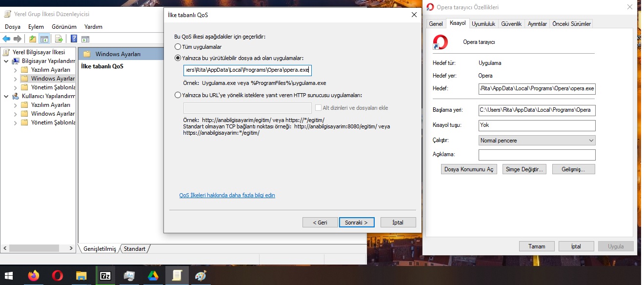Click the Up one level folder icon

point(33,39)
